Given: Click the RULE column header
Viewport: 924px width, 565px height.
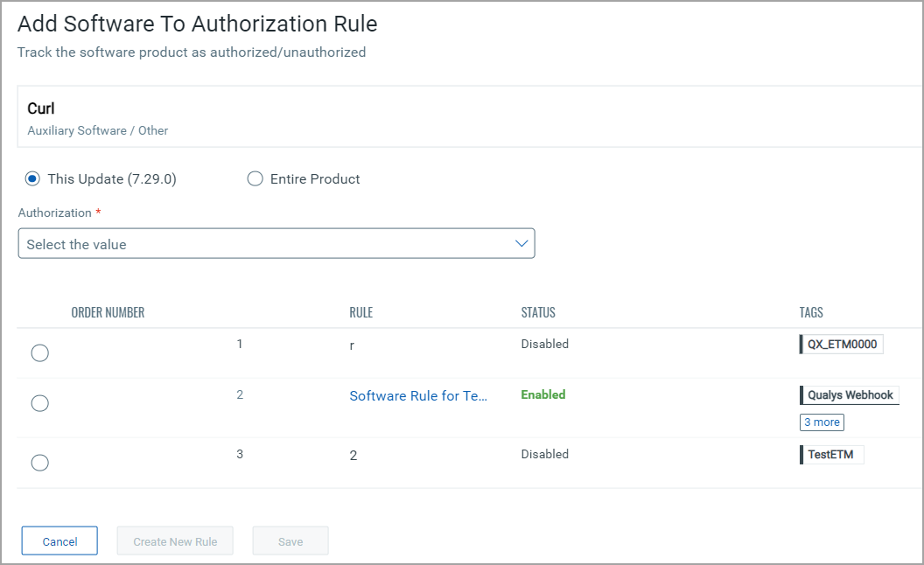Looking at the screenshot, I should point(360,312).
